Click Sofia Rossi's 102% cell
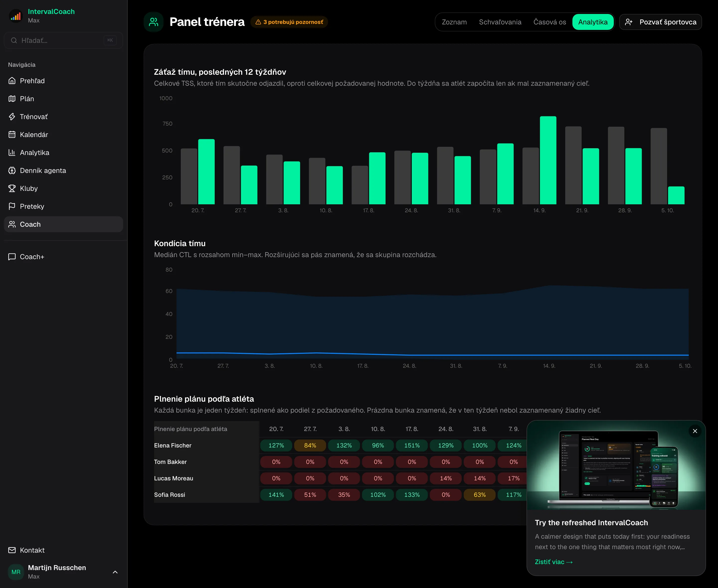 pos(378,495)
